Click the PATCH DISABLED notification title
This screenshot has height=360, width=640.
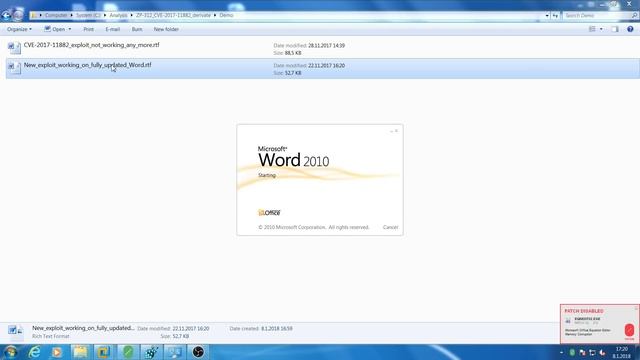click(584, 311)
